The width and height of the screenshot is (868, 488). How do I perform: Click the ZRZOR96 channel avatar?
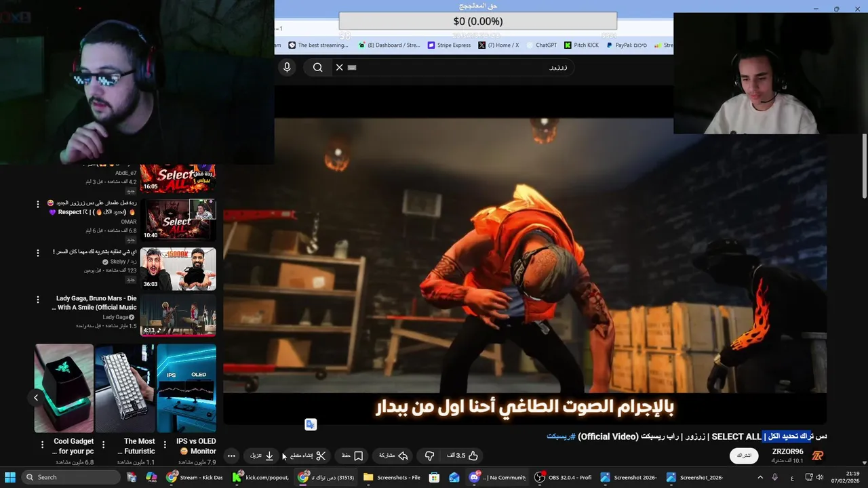pos(817,455)
